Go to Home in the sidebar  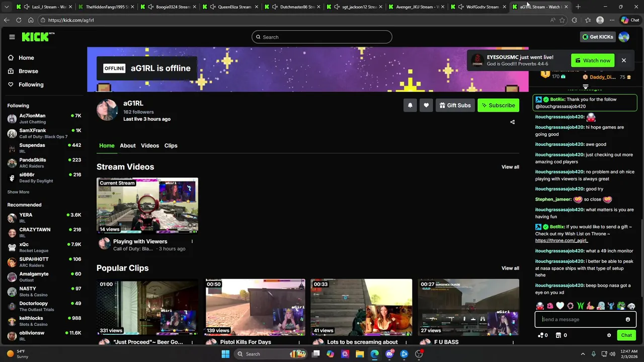(26, 58)
